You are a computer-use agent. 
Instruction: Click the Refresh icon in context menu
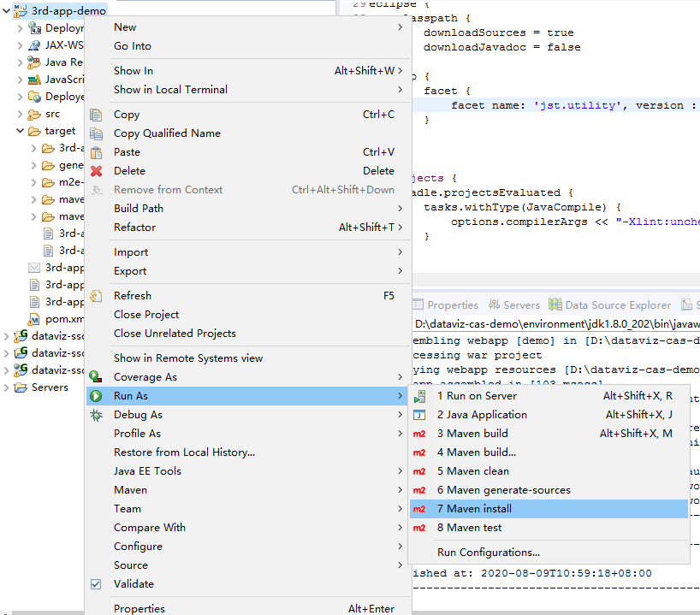point(96,296)
